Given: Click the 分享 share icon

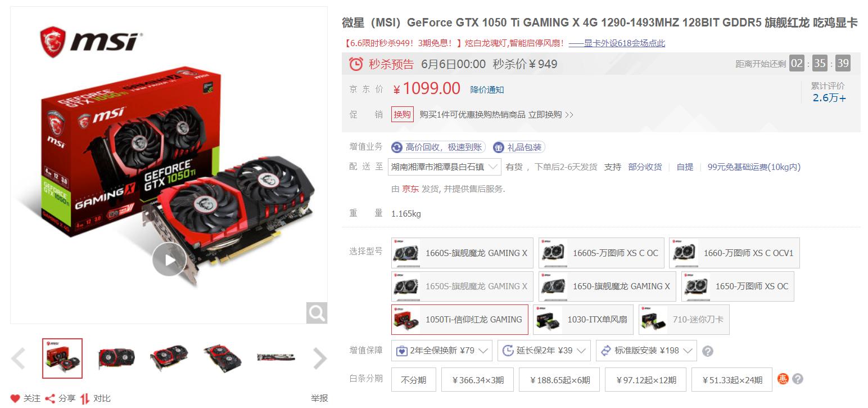Looking at the screenshot, I should [x=50, y=398].
